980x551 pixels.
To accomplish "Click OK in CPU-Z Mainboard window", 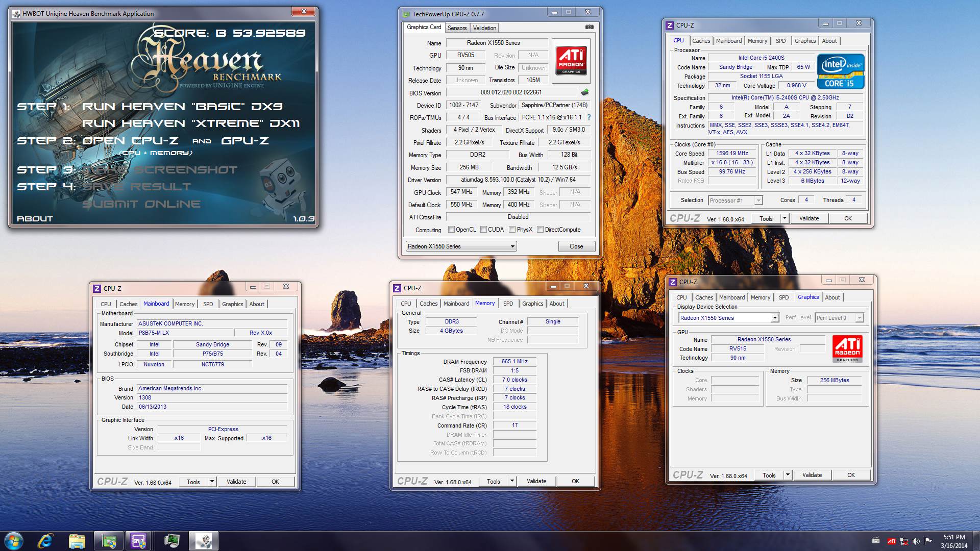I will [275, 482].
